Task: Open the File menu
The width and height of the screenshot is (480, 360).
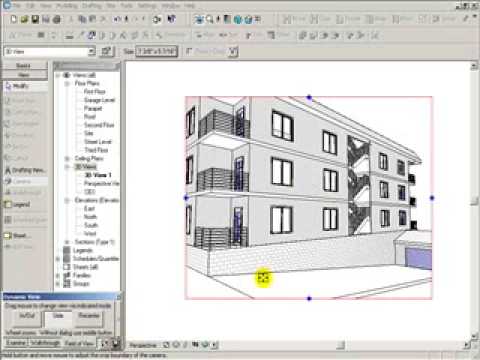Action: (17, 5)
